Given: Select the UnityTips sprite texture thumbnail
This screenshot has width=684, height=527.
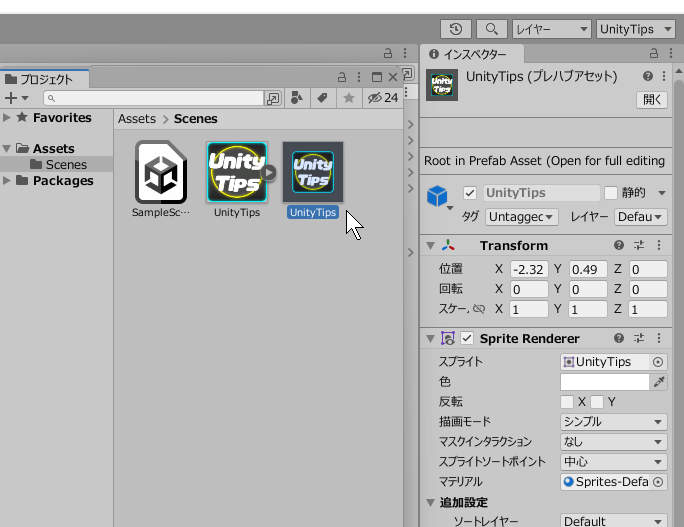Looking at the screenshot, I should (x=237, y=172).
